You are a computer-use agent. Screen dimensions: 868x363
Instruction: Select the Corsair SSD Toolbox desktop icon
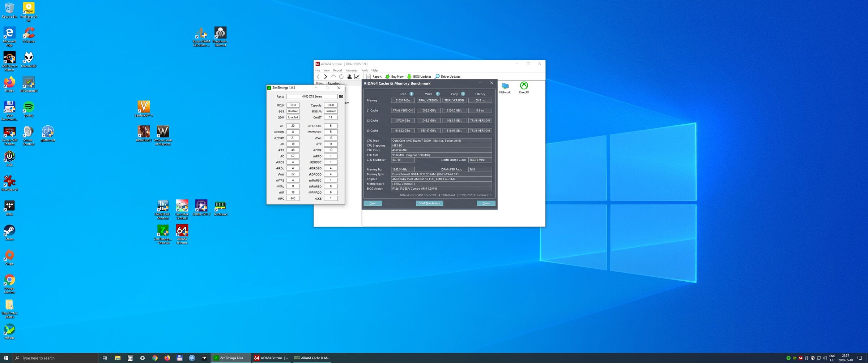pyautogui.click(x=9, y=136)
